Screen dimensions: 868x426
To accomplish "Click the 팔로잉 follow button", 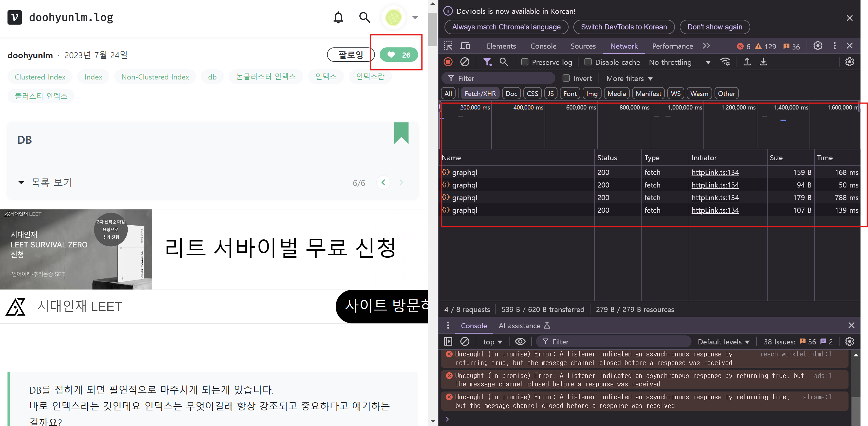I will tap(350, 55).
